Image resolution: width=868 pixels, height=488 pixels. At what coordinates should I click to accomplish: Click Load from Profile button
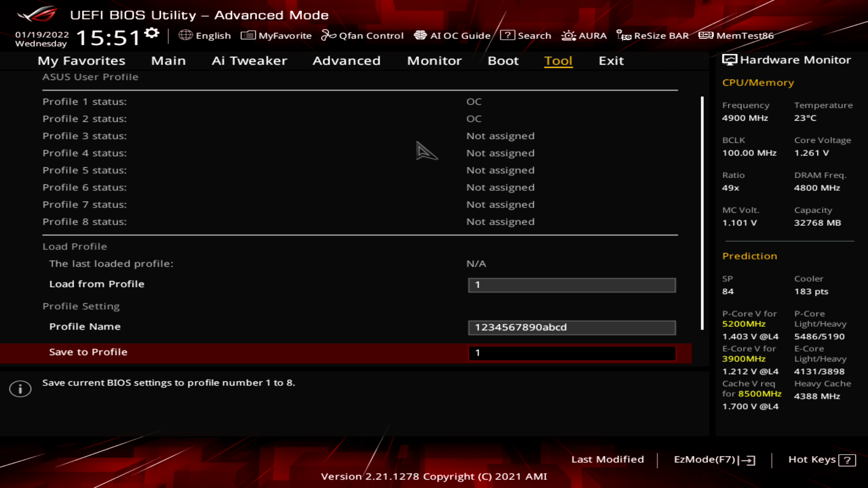97,284
